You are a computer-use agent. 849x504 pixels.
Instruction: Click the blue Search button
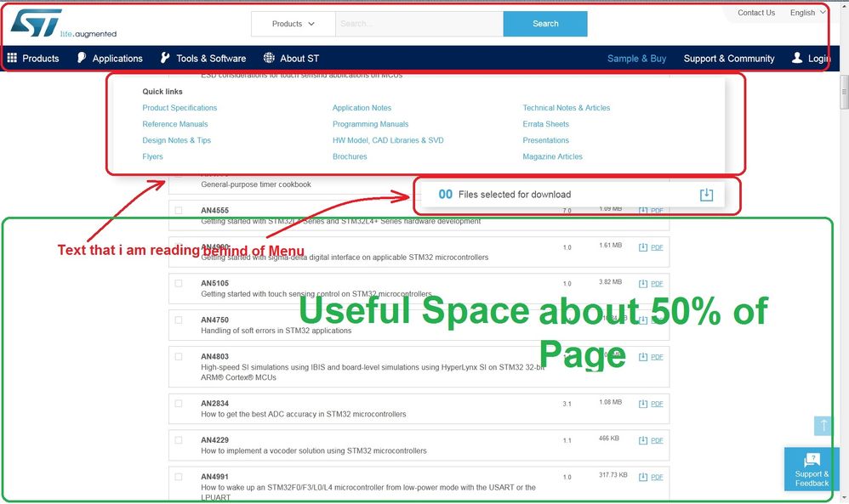click(545, 24)
